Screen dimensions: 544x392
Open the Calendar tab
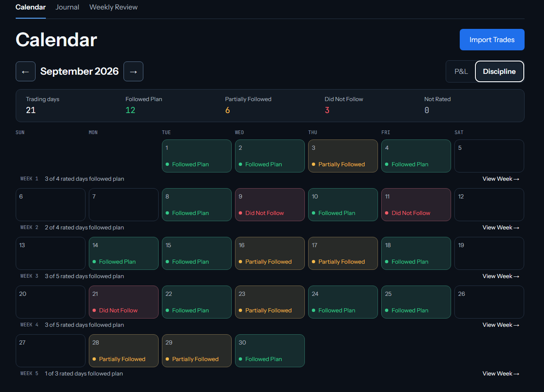tap(31, 7)
